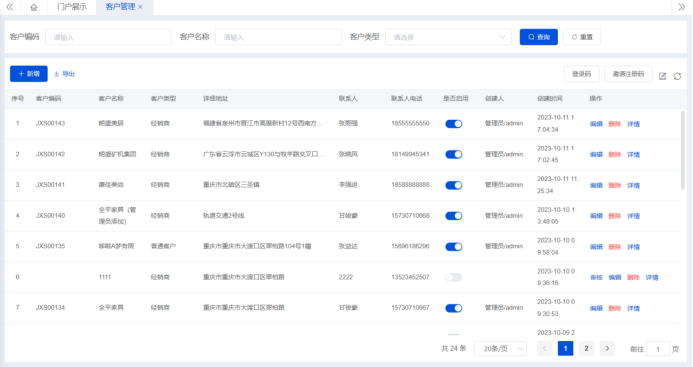Click 审核 for customer 1111
693x367 pixels.
596,278
